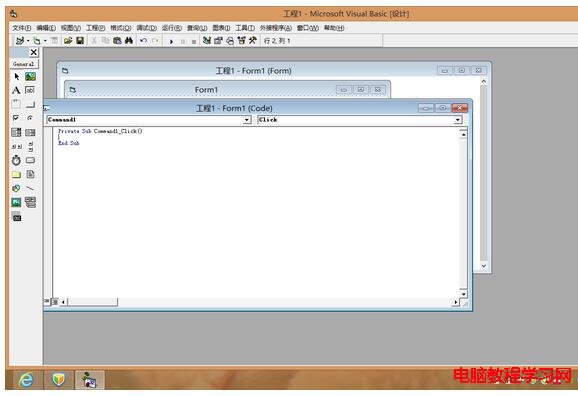Click the Add Form toolbar icon
578x396 pixels.
[x=37, y=41]
